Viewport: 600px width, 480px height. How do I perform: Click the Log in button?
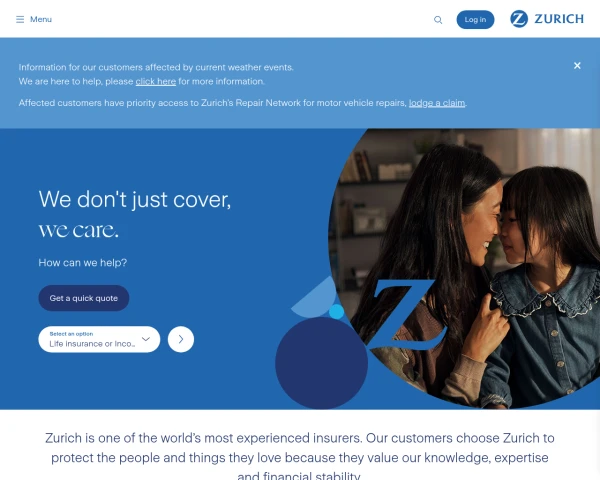pyautogui.click(x=475, y=20)
